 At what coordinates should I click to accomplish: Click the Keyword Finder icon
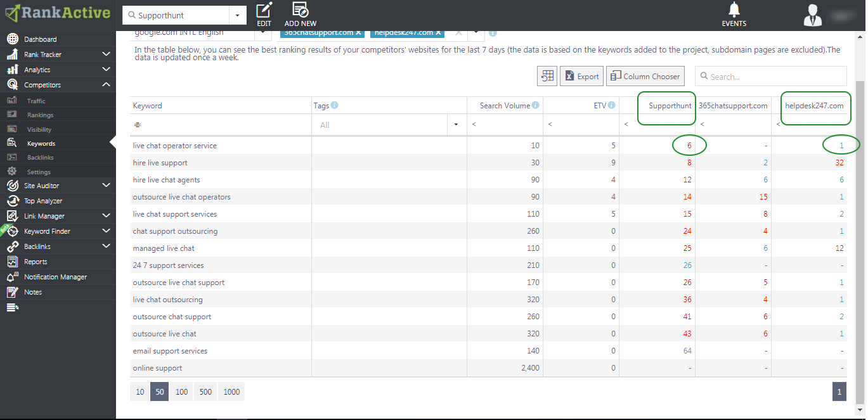(13, 231)
